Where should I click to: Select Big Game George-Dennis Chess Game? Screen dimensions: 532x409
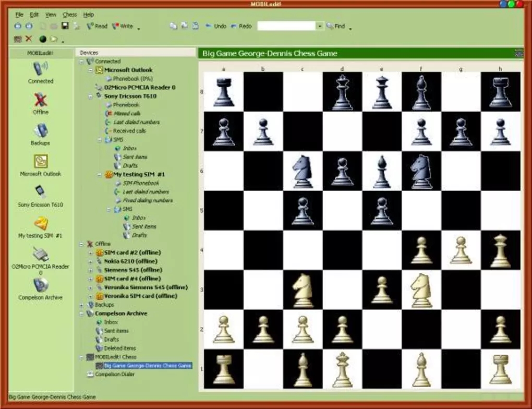148,365
